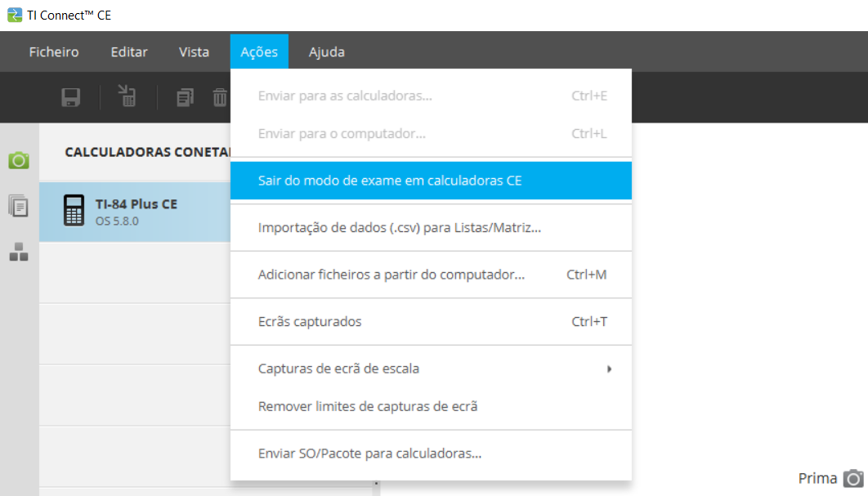Click the Prima camera capture icon

(x=853, y=478)
